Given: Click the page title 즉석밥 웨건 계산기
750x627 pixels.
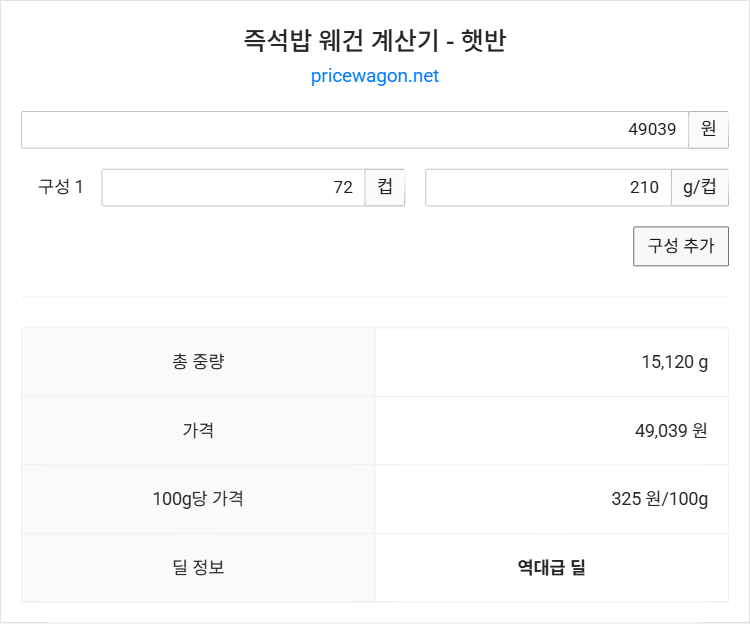Looking at the screenshot, I should (342, 40).
